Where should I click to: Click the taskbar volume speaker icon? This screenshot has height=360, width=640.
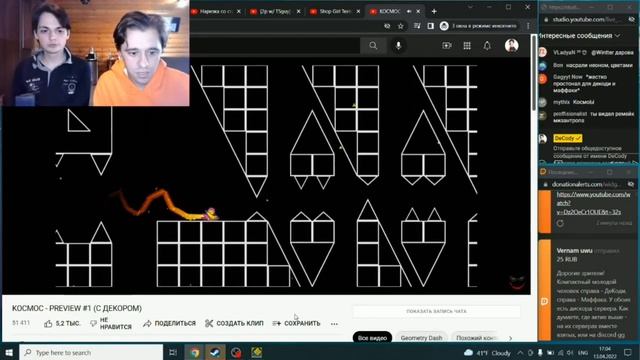pos(570,353)
